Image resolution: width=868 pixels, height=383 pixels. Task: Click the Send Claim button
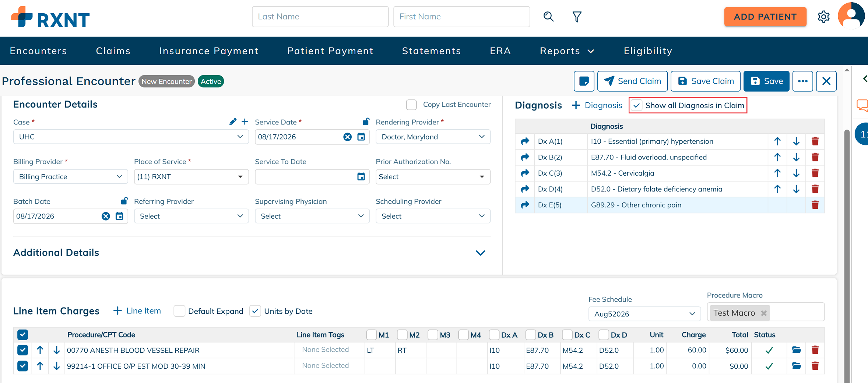(x=632, y=81)
